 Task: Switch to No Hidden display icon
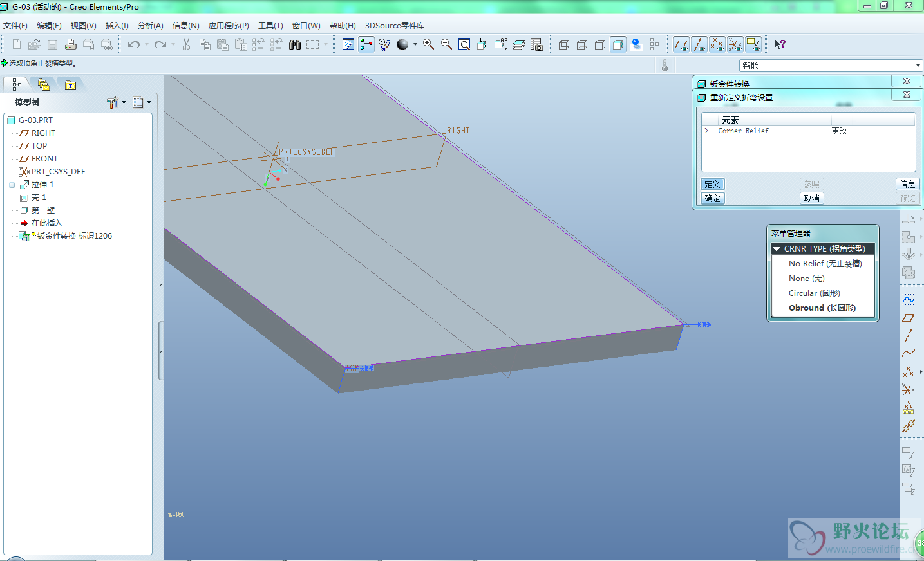pyautogui.click(x=600, y=44)
